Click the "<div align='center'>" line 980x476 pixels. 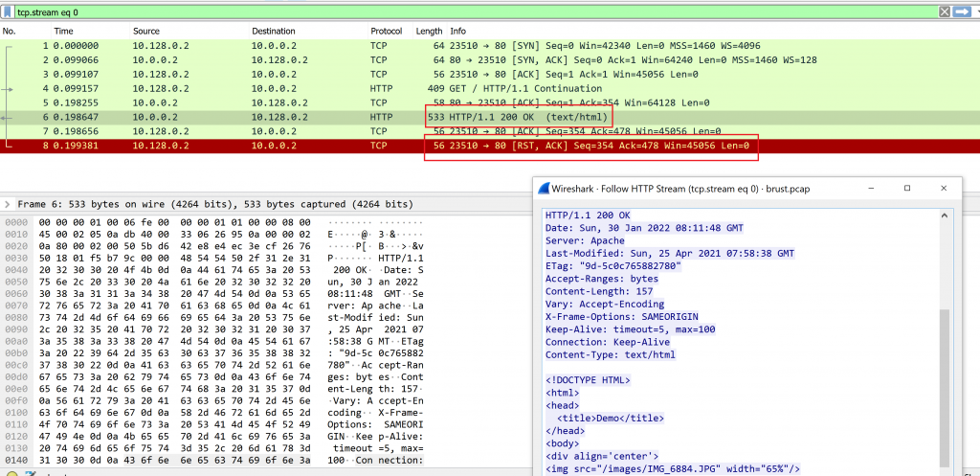coord(602,457)
